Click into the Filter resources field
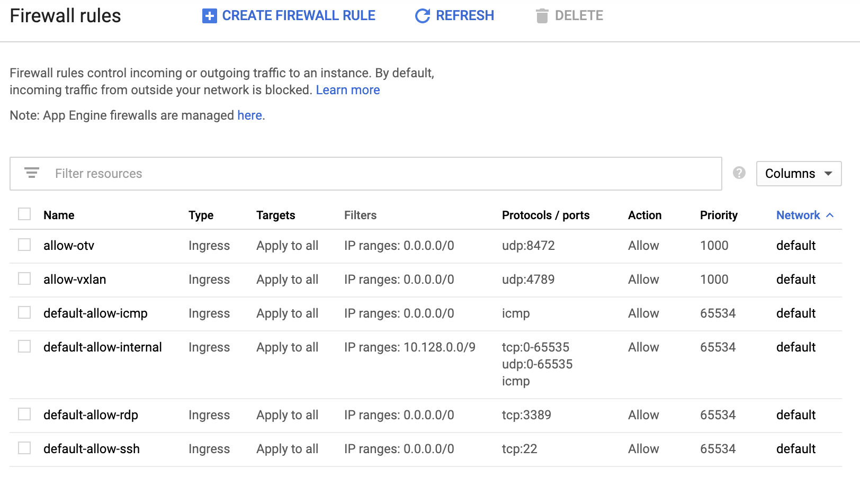Viewport: 860px width, 504px height. click(371, 174)
